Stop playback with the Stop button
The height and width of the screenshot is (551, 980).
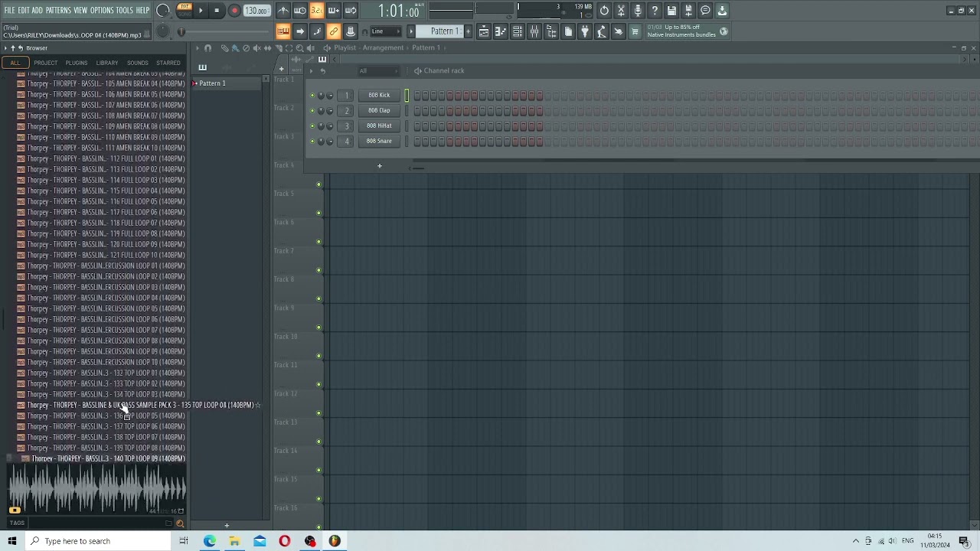[217, 11]
